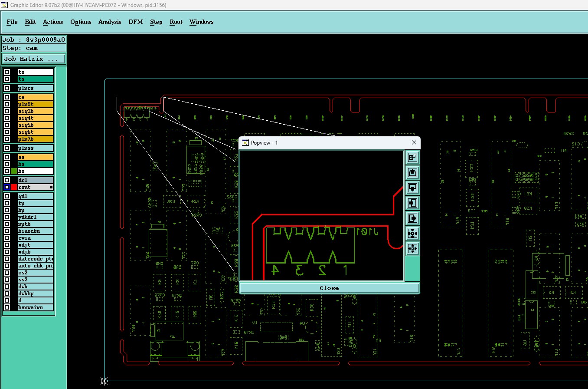Viewport: 588px width, 389px height.
Task: Click the popview zoom-out icon
Action: point(412,249)
